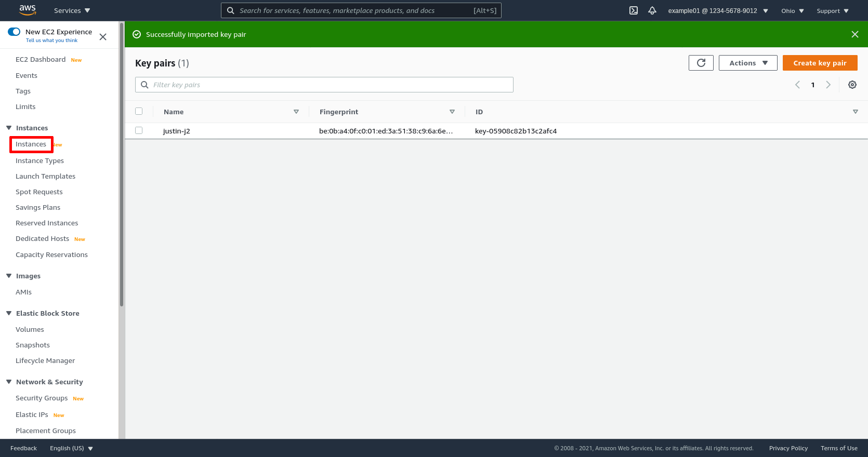This screenshot has height=457, width=868.
Task: Select all key pairs checkbox
Action: pyautogui.click(x=139, y=111)
